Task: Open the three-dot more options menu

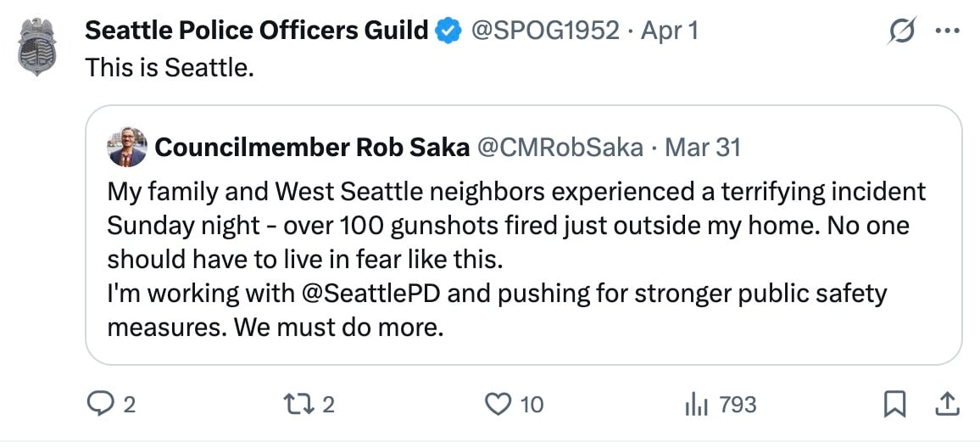Action: click(946, 31)
